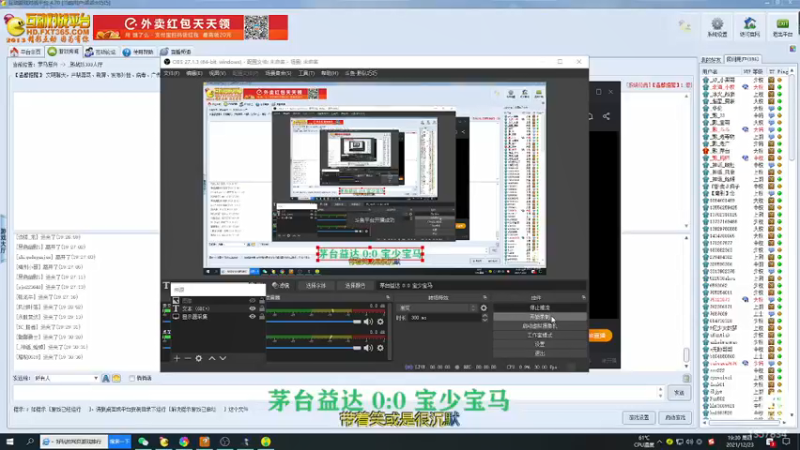Open the 帮助(H) menu in OBS
The width and height of the screenshot is (800, 450).
pyautogui.click(x=330, y=73)
